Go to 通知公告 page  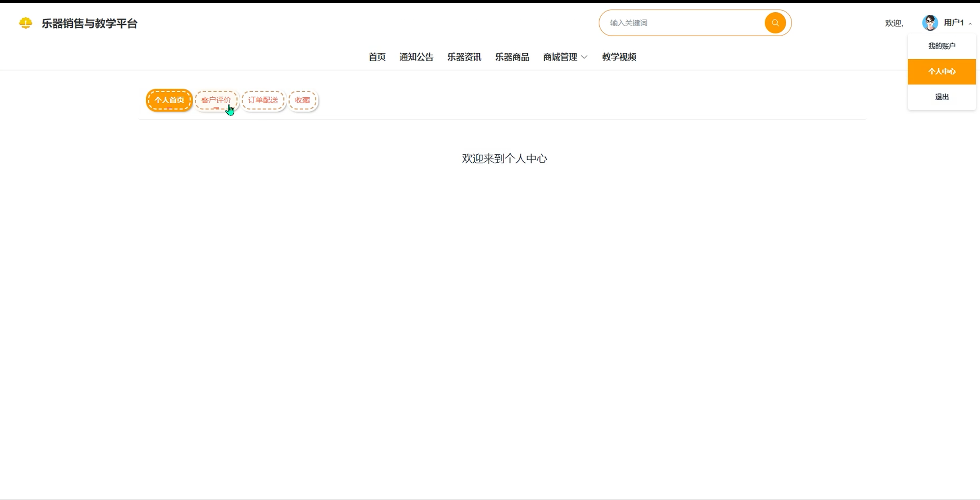416,57
